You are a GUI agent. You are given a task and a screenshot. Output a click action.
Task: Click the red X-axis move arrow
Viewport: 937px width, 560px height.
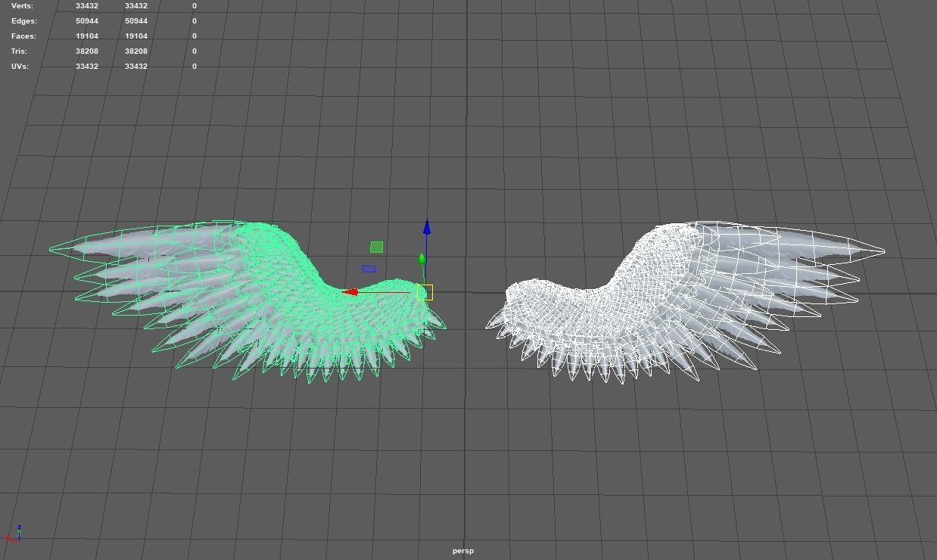pos(350,292)
